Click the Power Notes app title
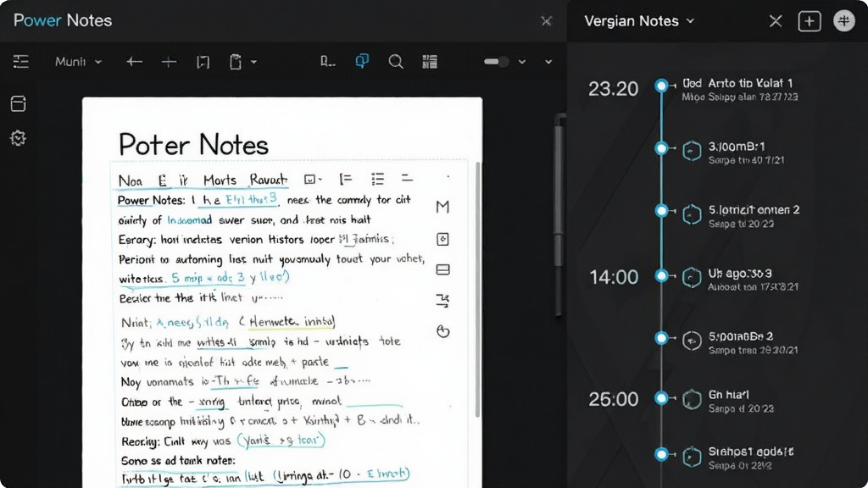 [63, 20]
